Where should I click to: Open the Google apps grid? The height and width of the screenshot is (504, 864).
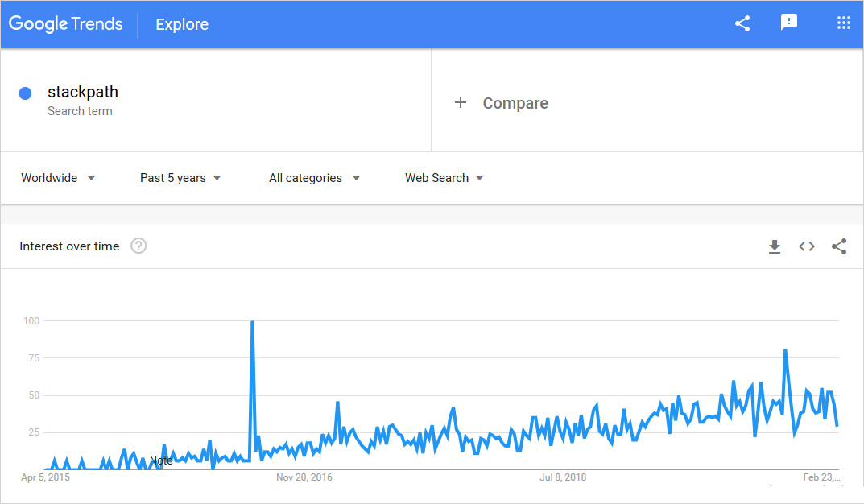(844, 23)
